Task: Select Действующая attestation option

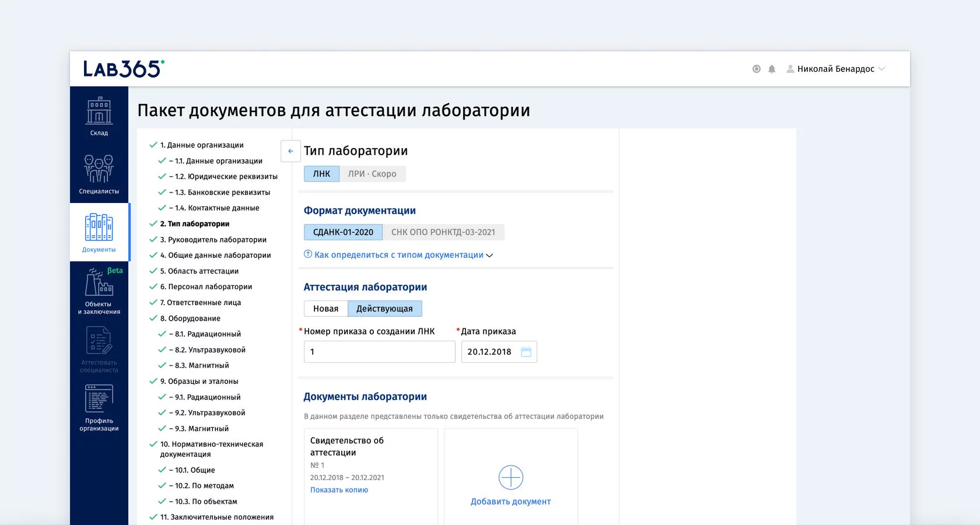Action: tap(384, 309)
